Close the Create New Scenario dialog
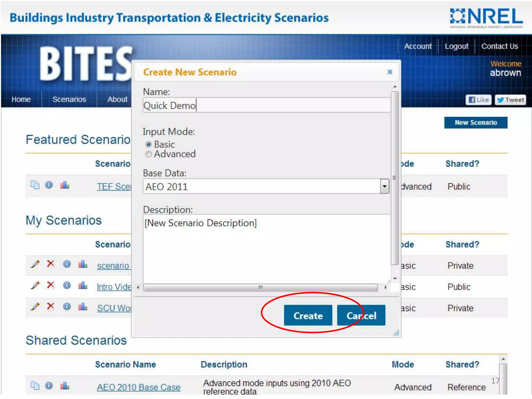Viewport: 532px width, 399px height. click(x=390, y=72)
